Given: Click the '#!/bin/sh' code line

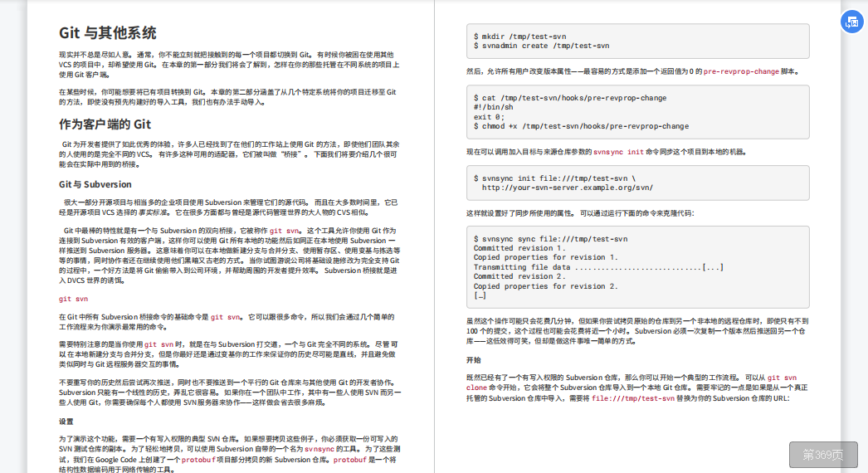Looking at the screenshot, I should 493,107.
